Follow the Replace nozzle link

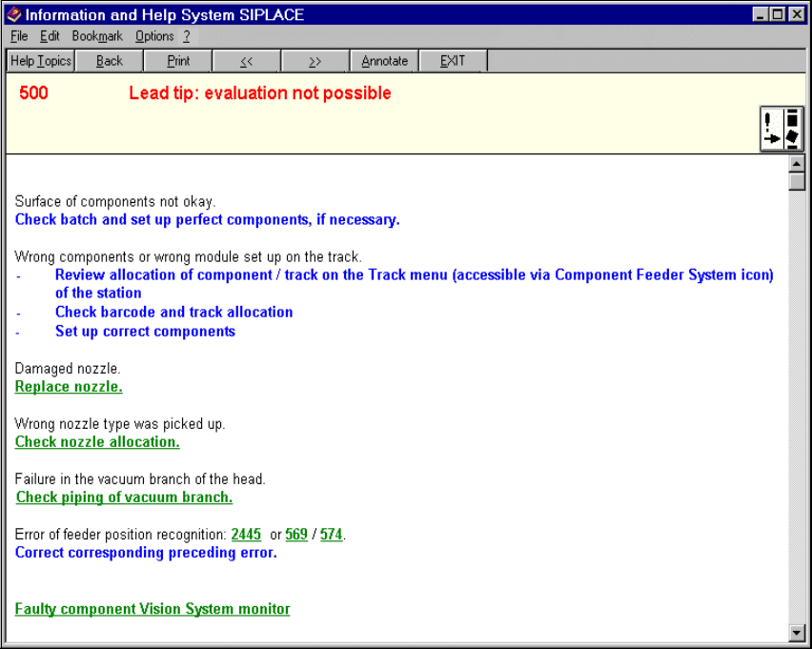69,387
